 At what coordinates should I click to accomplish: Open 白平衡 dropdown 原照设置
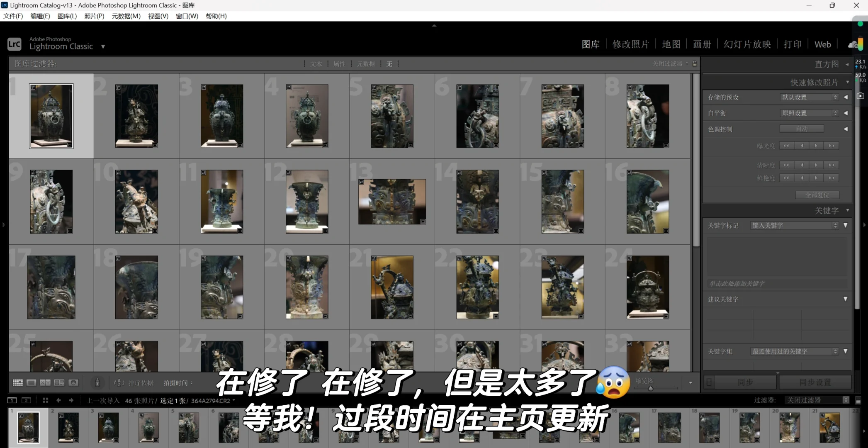(x=809, y=113)
